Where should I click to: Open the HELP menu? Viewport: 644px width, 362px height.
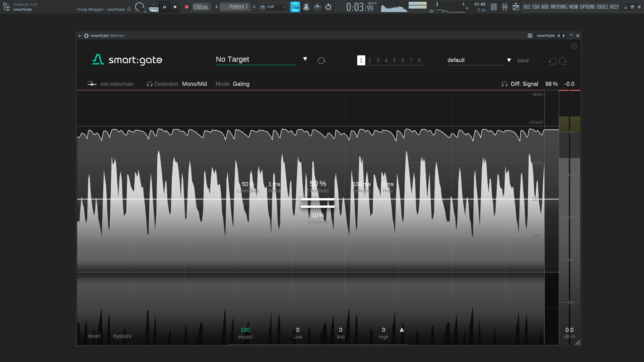point(614,7)
